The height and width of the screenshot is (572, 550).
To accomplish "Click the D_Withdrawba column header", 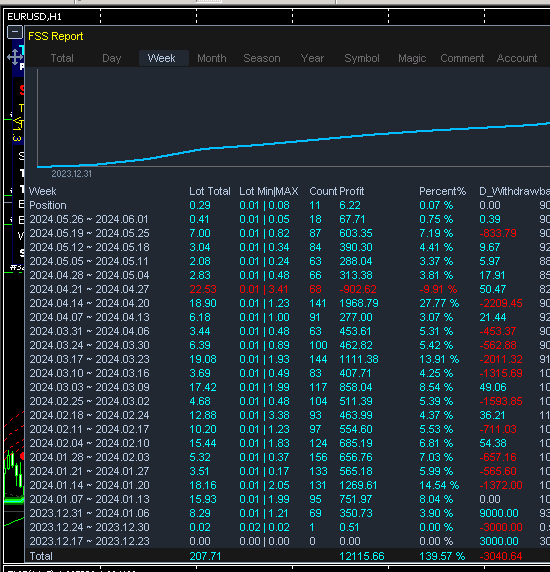I will coord(514,191).
